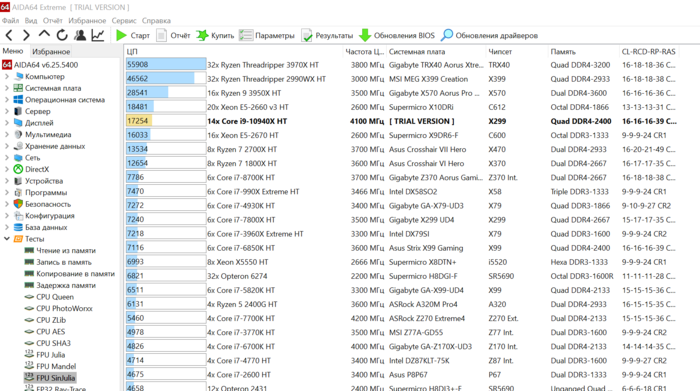Select the Чтение из памяти test
This screenshot has height=391, width=700.
66,250
